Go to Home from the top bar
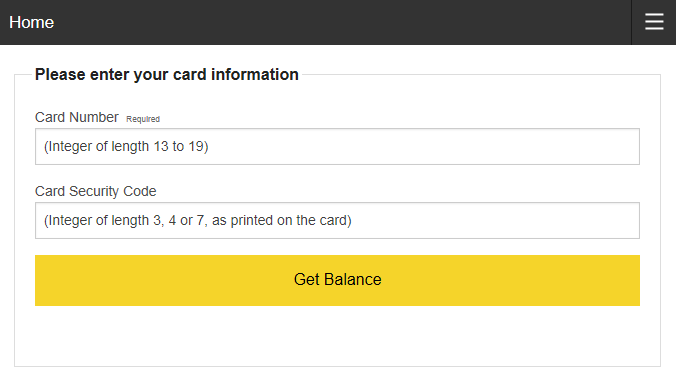This screenshot has width=676, height=367. (x=31, y=22)
